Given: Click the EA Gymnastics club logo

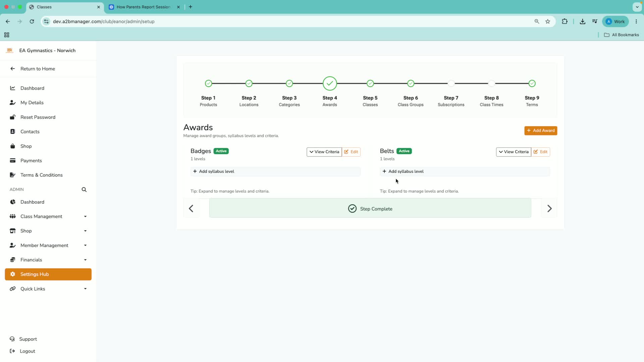Looking at the screenshot, I should [x=9, y=51].
